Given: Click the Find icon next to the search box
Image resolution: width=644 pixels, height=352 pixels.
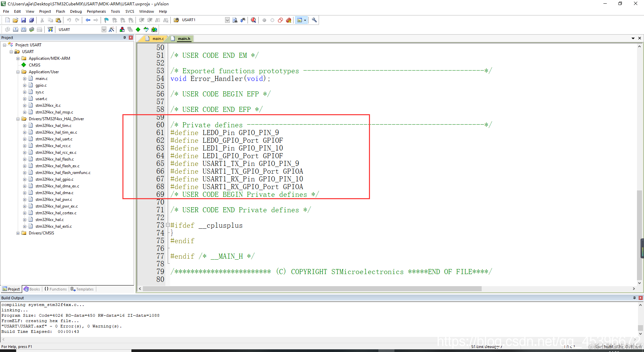Looking at the screenshot, I should click(235, 20).
